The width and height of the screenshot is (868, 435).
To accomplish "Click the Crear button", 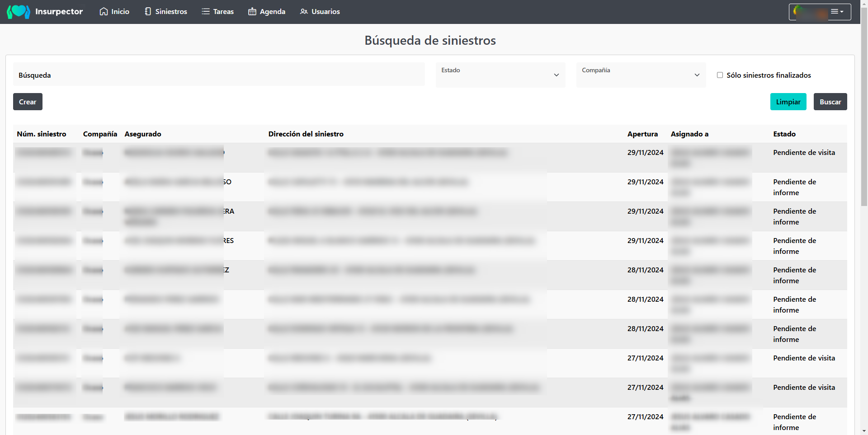I will point(28,102).
